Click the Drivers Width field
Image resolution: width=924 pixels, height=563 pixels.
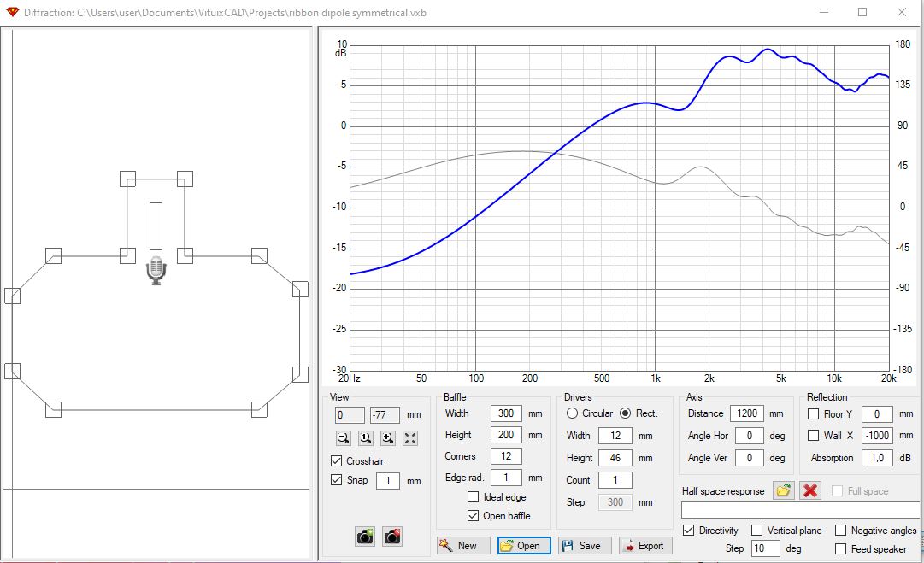pos(615,436)
